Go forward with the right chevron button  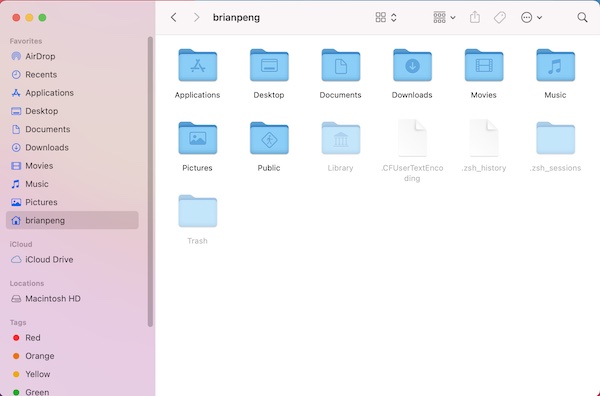[x=196, y=17]
